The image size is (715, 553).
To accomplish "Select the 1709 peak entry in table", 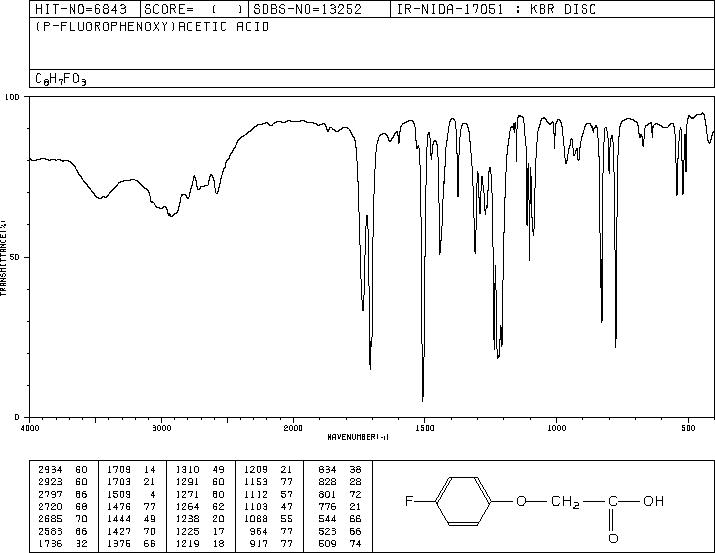I will [131, 470].
